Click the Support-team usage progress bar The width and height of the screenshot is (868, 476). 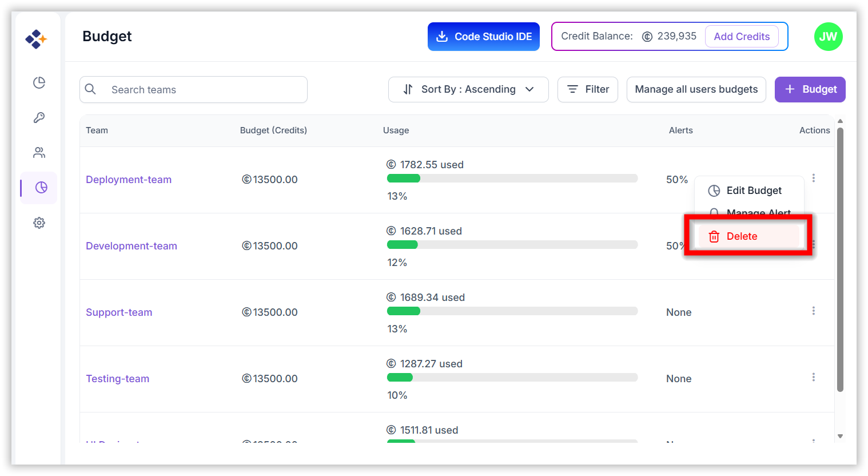(x=512, y=311)
